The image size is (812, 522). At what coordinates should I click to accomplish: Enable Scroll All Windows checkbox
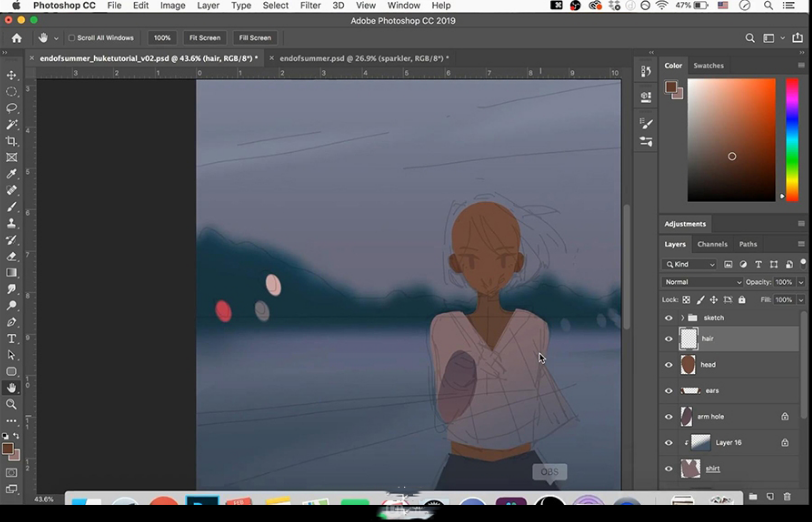pyautogui.click(x=72, y=38)
